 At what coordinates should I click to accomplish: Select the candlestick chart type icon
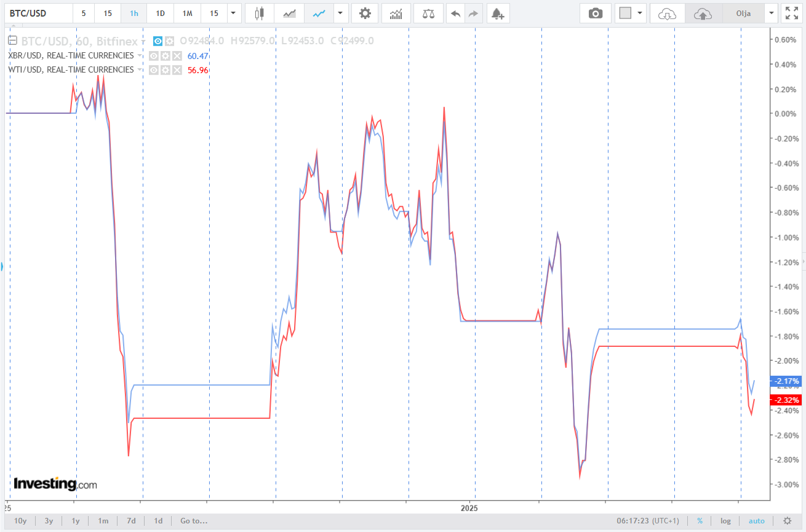259,13
